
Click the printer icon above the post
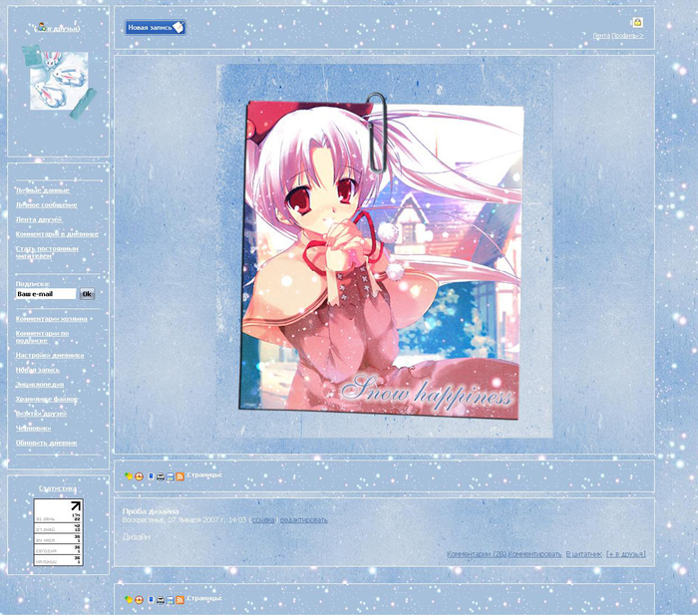click(x=161, y=476)
